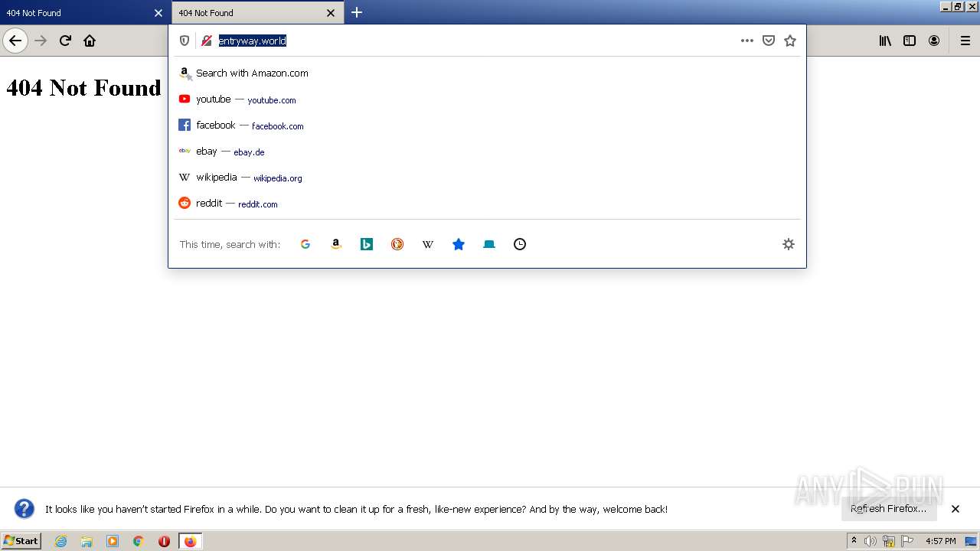Click the 4:57 PM clock
The height and width of the screenshot is (551, 980).
(x=941, y=541)
